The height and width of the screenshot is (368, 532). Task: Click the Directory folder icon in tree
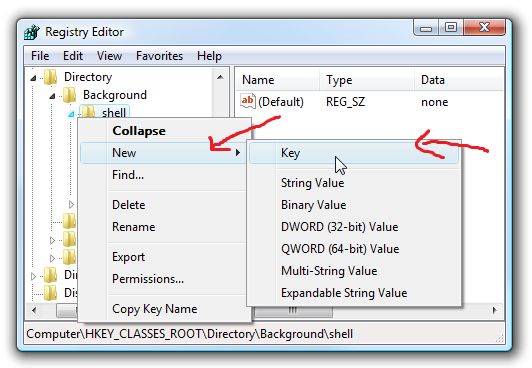point(51,77)
